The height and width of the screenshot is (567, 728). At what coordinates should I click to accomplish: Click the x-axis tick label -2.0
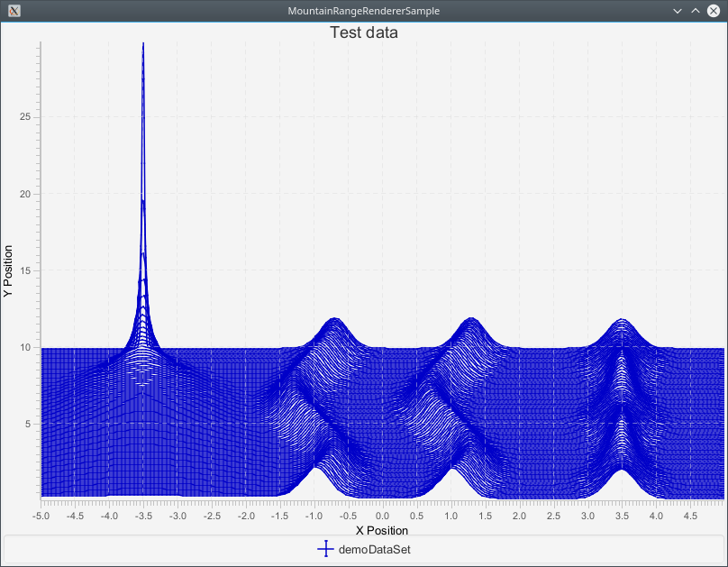click(x=246, y=516)
